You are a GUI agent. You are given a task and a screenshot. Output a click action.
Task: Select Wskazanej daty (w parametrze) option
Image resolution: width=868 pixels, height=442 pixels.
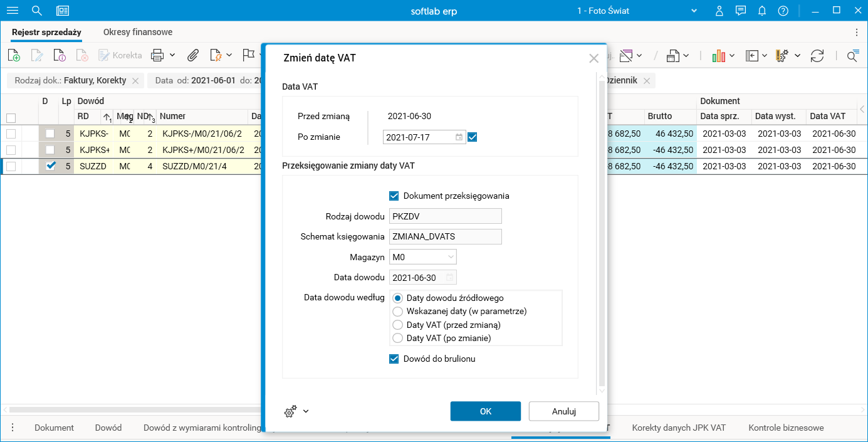[397, 311]
